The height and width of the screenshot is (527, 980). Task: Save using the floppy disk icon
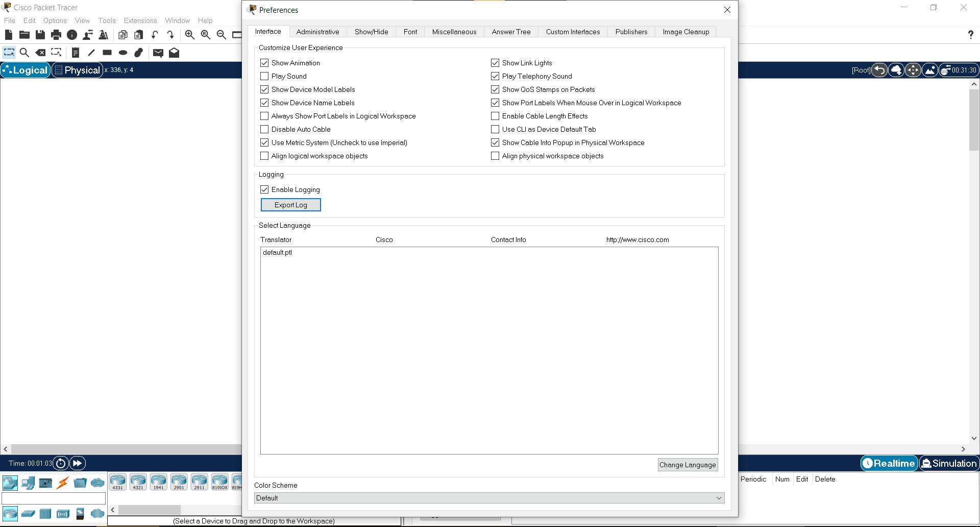point(40,35)
